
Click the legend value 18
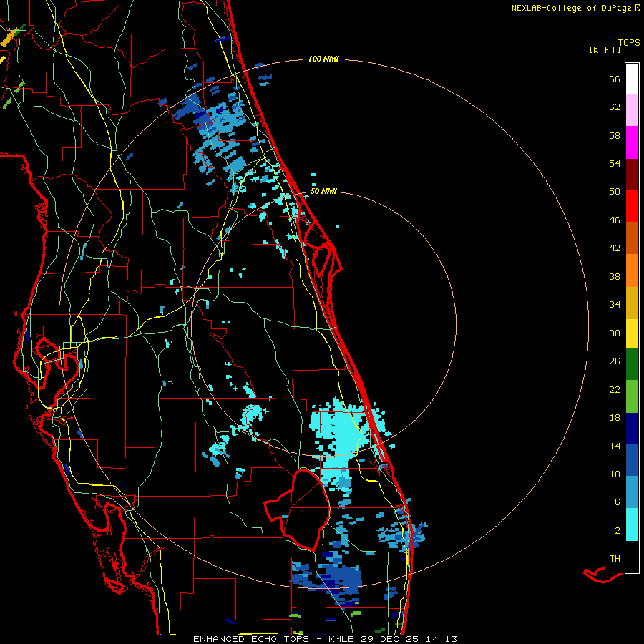click(x=615, y=418)
